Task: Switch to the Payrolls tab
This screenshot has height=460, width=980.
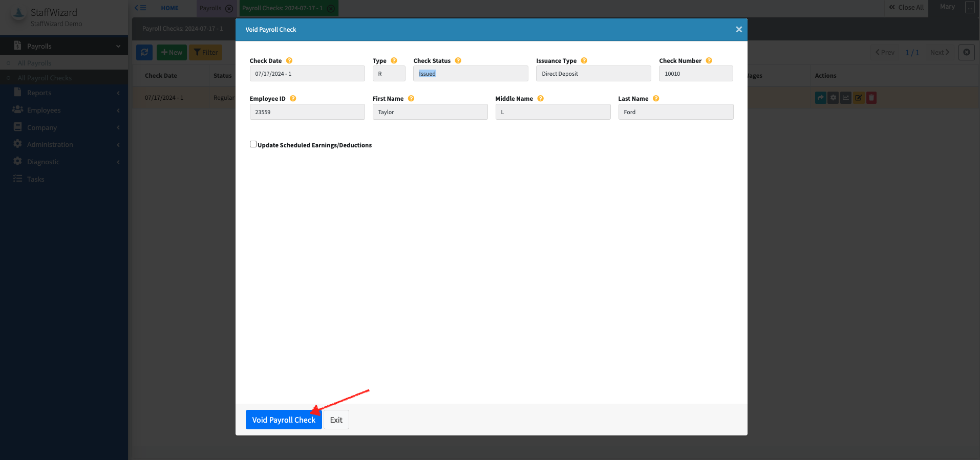Action: 210,8
